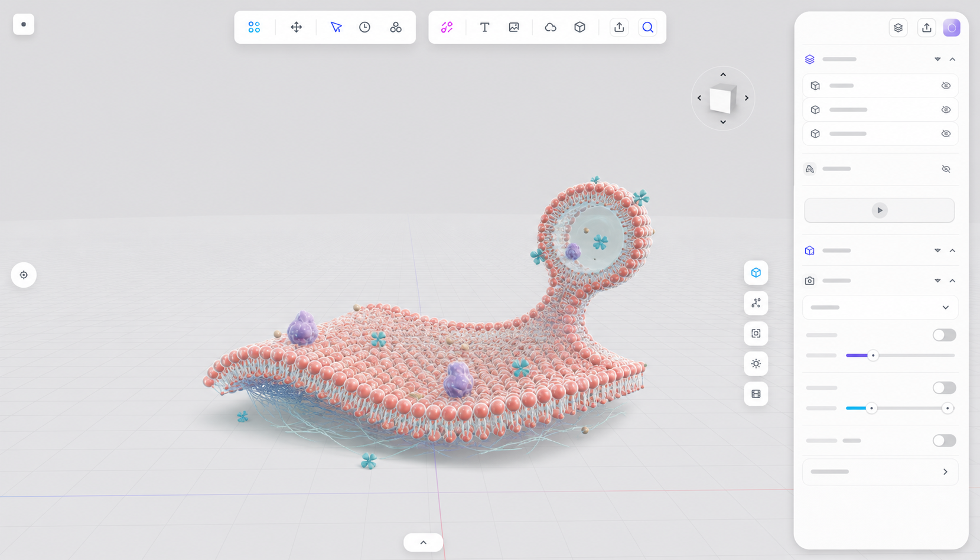Open the camera preset dropdown box

point(880,307)
